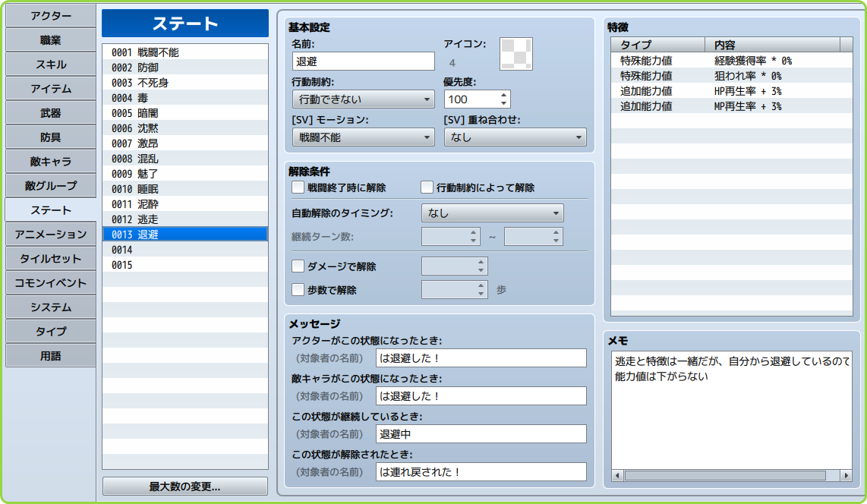Open the タイルセット tab

(x=51, y=259)
